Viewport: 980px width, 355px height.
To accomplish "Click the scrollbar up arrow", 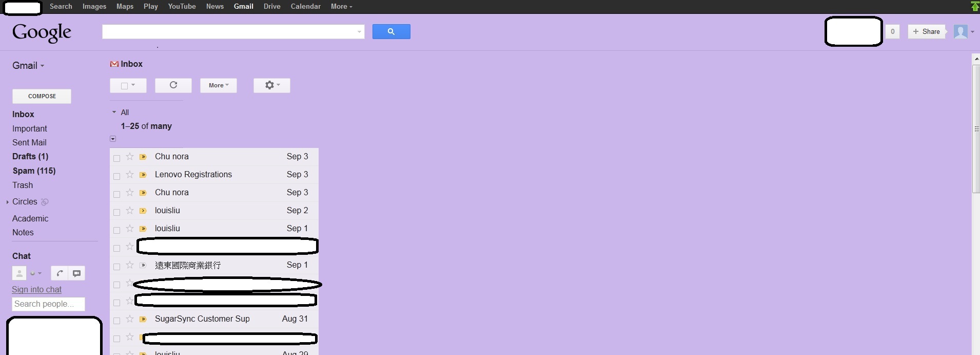I will [x=976, y=59].
